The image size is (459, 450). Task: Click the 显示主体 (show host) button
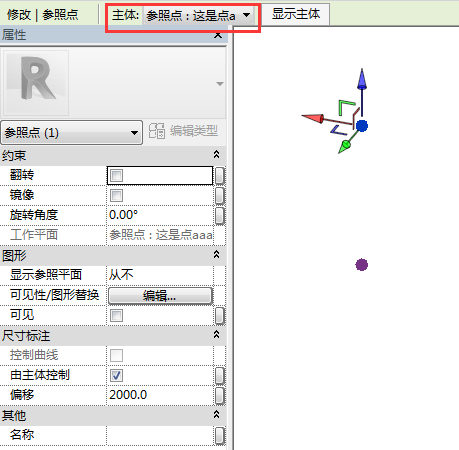click(x=296, y=14)
